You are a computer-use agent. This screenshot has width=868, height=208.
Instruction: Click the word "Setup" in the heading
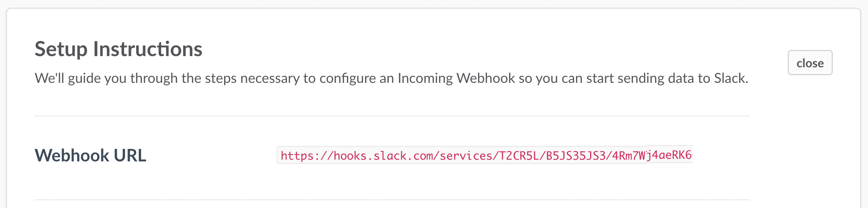pos(61,49)
